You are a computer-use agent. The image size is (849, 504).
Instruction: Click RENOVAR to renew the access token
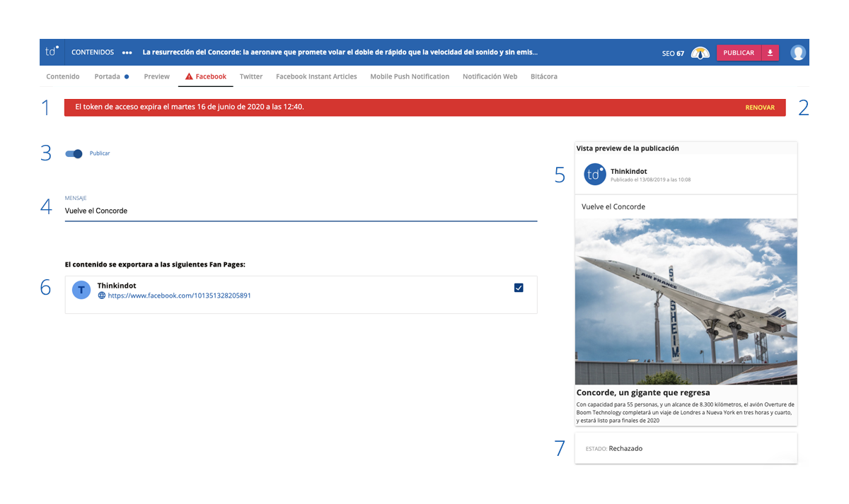click(760, 107)
